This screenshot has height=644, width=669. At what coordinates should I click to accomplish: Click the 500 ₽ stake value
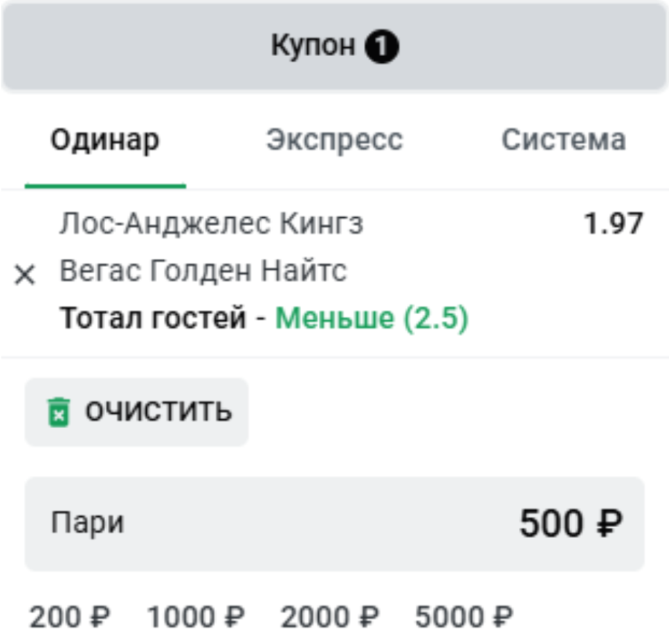click(x=571, y=524)
